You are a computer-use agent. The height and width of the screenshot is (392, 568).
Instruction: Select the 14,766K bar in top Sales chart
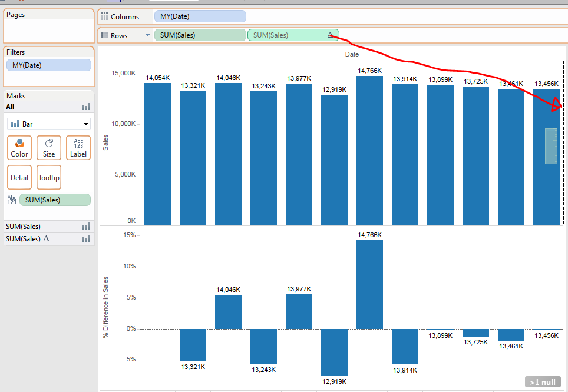(x=369, y=151)
